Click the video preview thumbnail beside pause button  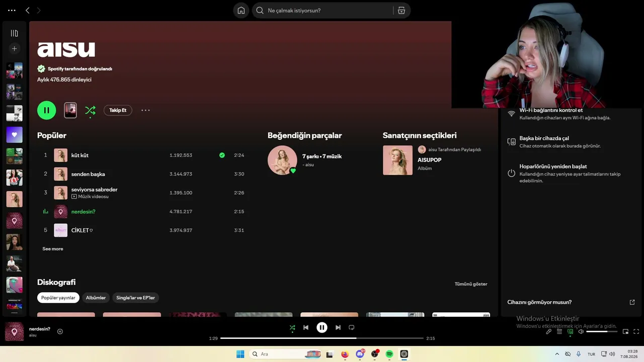tap(70, 110)
